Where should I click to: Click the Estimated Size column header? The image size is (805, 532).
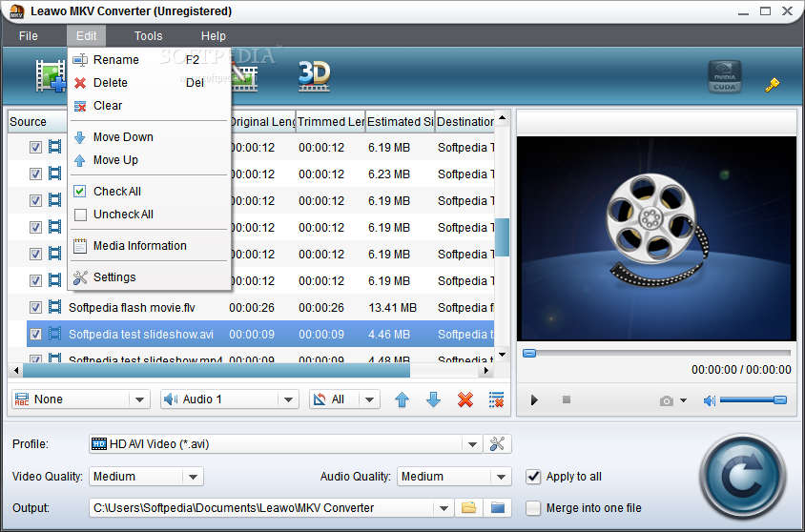[x=401, y=122]
